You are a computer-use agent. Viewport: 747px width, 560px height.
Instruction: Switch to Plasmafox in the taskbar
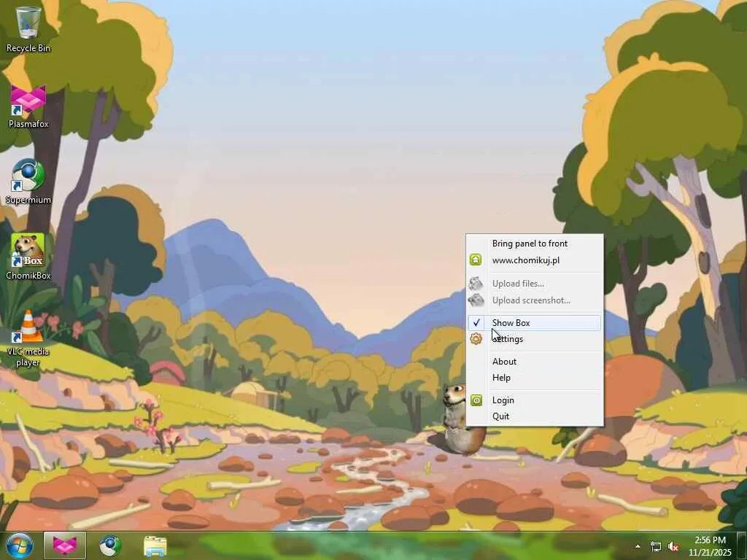click(x=65, y=545)
